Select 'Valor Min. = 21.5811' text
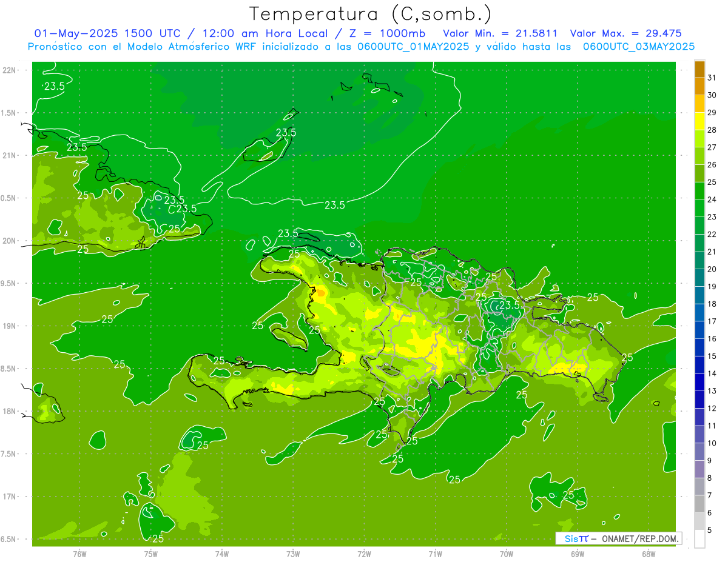 pos(500,33)
